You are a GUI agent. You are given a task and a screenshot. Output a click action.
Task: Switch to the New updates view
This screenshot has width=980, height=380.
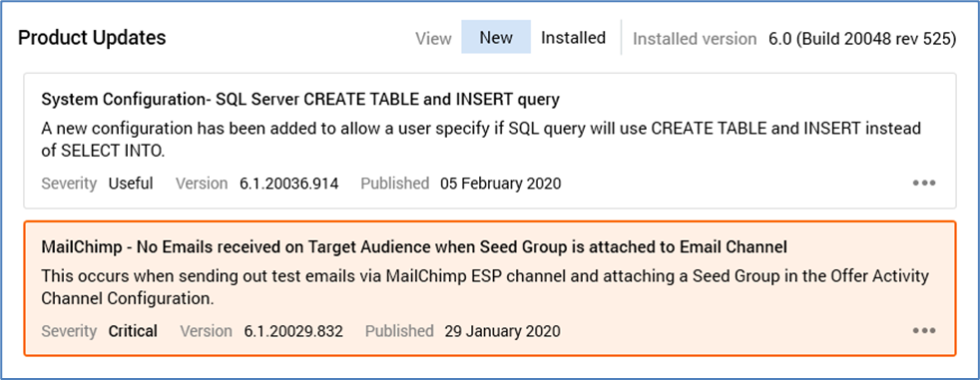pos(496,38)
